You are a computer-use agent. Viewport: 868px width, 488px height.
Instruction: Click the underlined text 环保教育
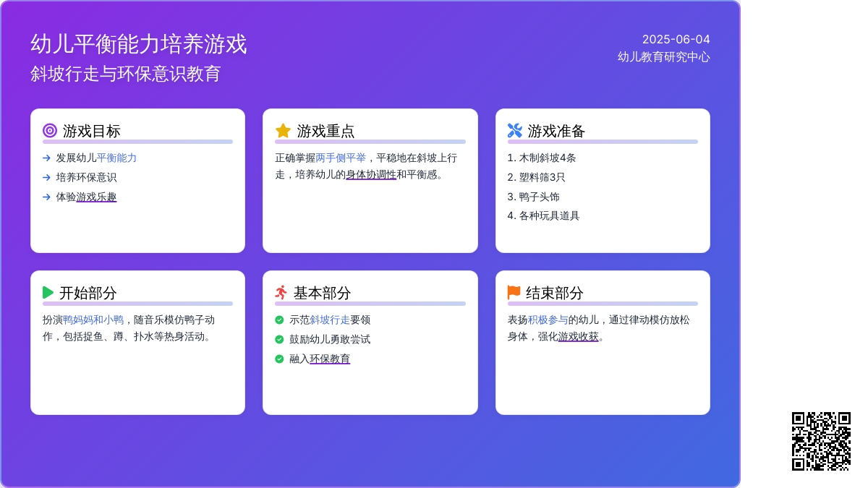click(x=330, y=359)
